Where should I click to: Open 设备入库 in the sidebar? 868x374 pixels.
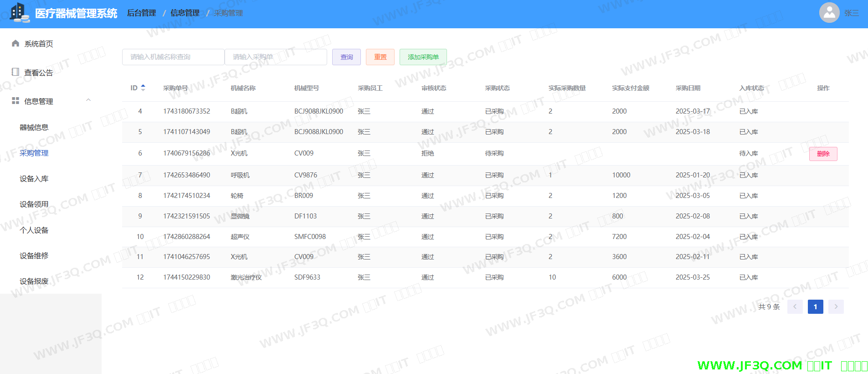[x=34, y=179]
